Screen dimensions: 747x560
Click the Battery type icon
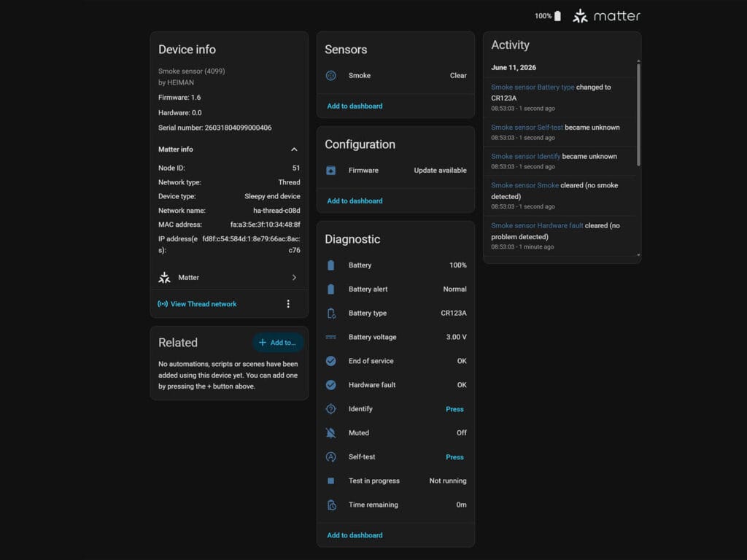(x=331, y=314)
